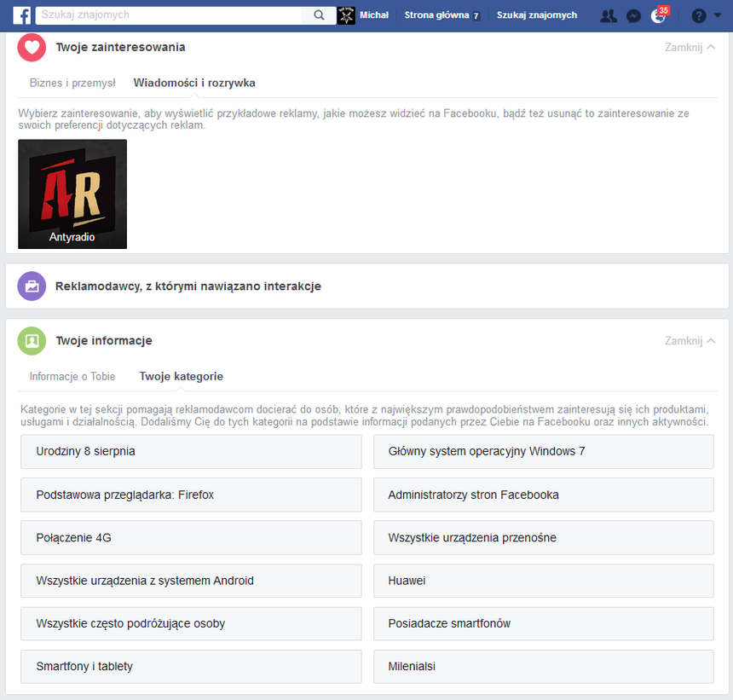Click the Twoje informacje heading
This screenshot has width=733, height=700.
(x=104, y=341)
